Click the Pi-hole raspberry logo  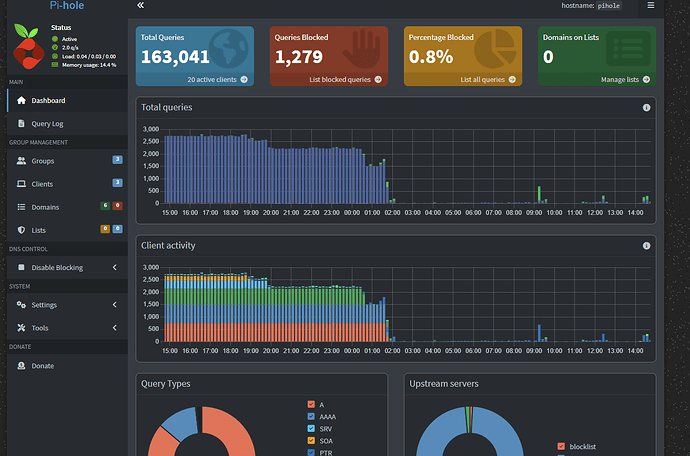[28, 47]
